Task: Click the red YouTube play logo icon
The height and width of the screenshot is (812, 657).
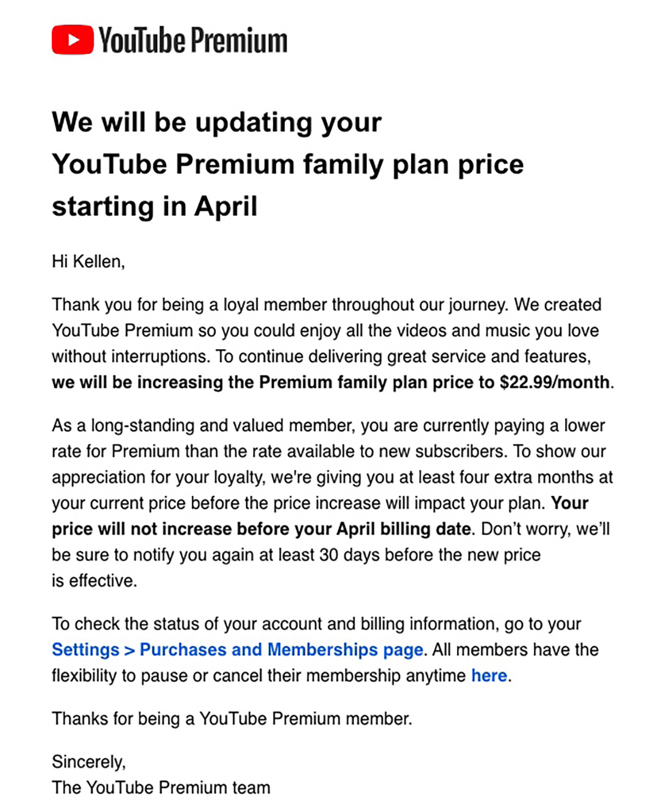Action: click(x=73, y=40)
